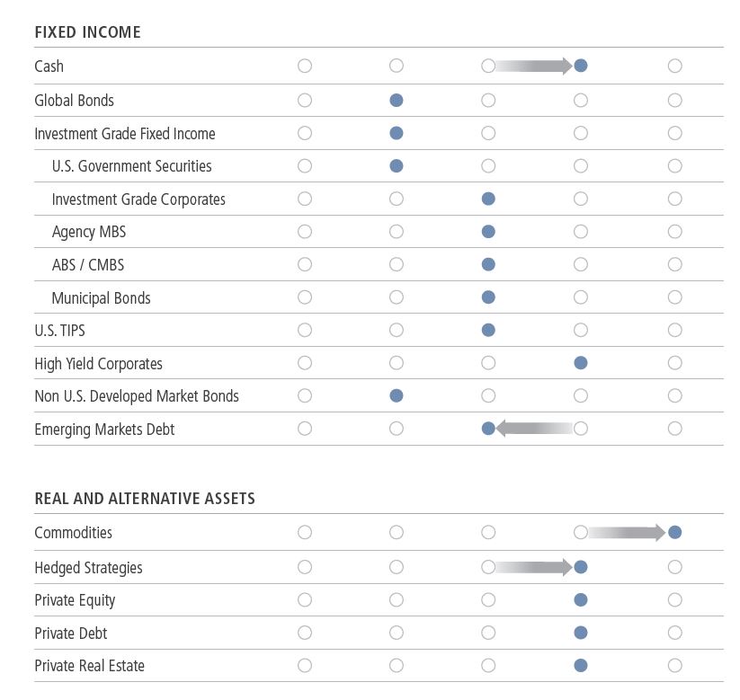This screenshot has width=740, height=700.
Task: Select the filled dot in Commodities row
Action: tap(675, 533)
